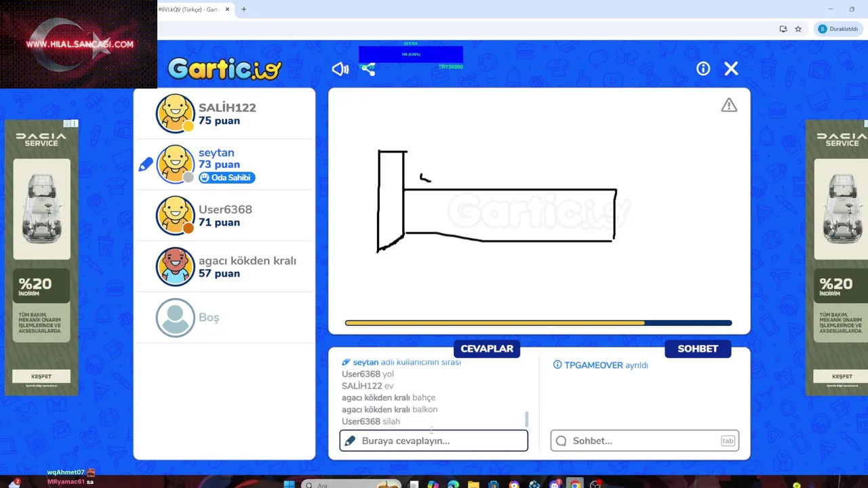Screen dimensions: 868x488
Task: Click the agacı kökden kralı balkon answer
Action: coord(390,409)
